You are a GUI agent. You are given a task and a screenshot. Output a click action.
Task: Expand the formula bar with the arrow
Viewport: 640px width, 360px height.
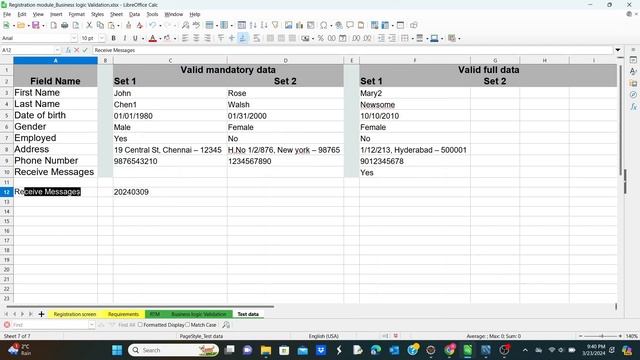point(618,50)
